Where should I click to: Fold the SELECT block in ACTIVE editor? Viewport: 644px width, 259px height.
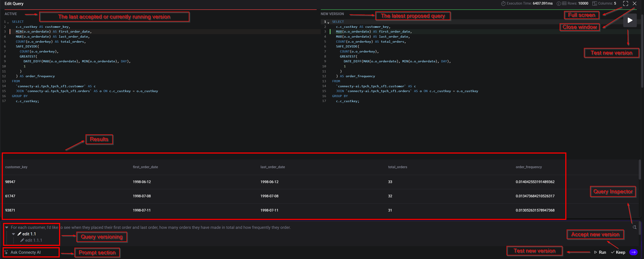[8, 23]
